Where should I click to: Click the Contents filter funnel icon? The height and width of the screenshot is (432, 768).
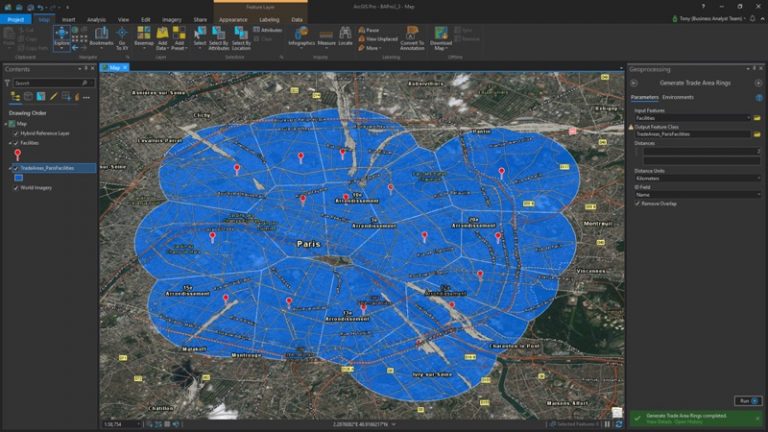pyautogui.click(x=7, y=83)
